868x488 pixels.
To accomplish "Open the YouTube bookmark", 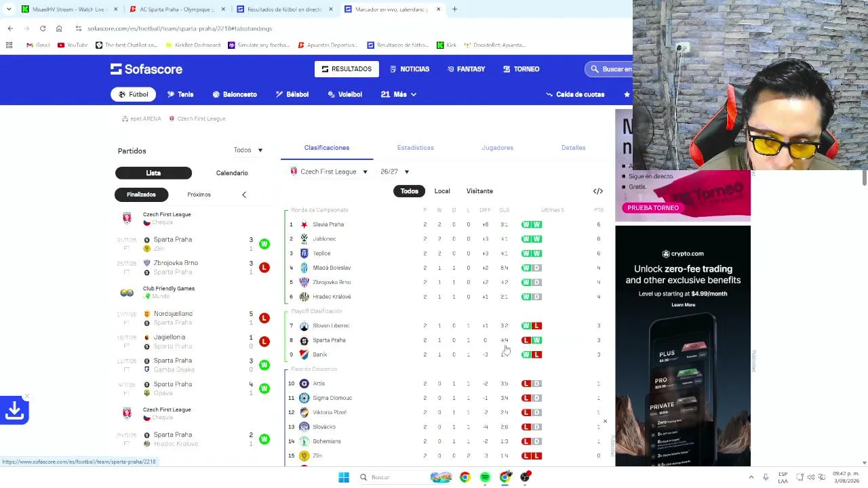I will click(x=73, y=45).
